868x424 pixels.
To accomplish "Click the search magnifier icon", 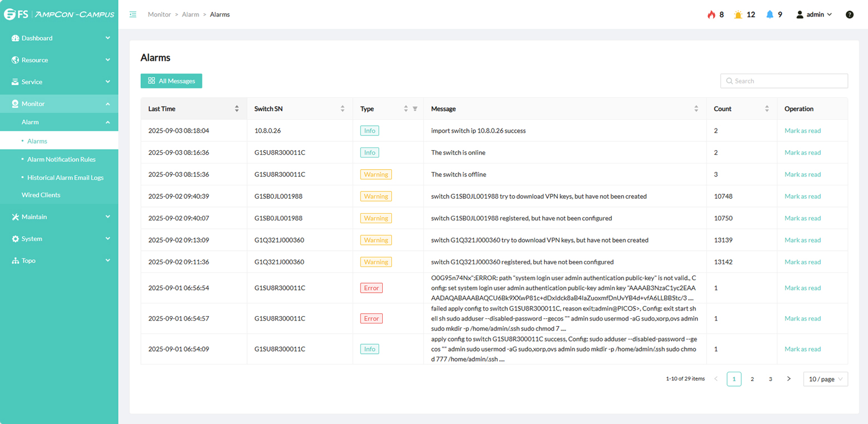I will click(x=729, y=81).
